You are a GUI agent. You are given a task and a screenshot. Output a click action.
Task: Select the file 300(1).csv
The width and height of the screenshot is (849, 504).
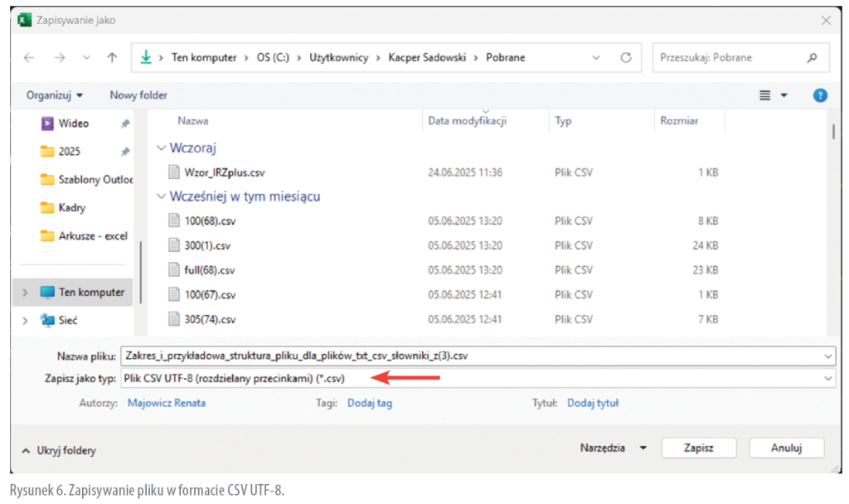[x=207, y=245]
